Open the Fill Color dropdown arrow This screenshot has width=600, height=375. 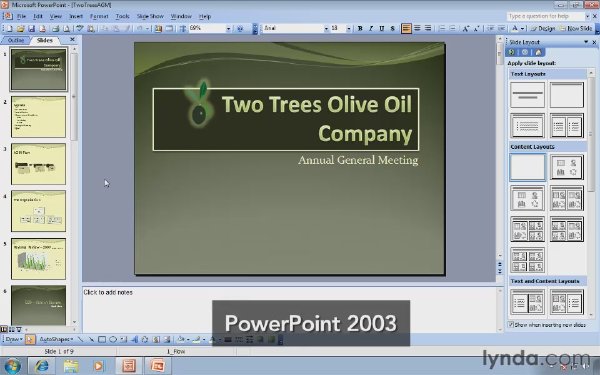[188, 339]
